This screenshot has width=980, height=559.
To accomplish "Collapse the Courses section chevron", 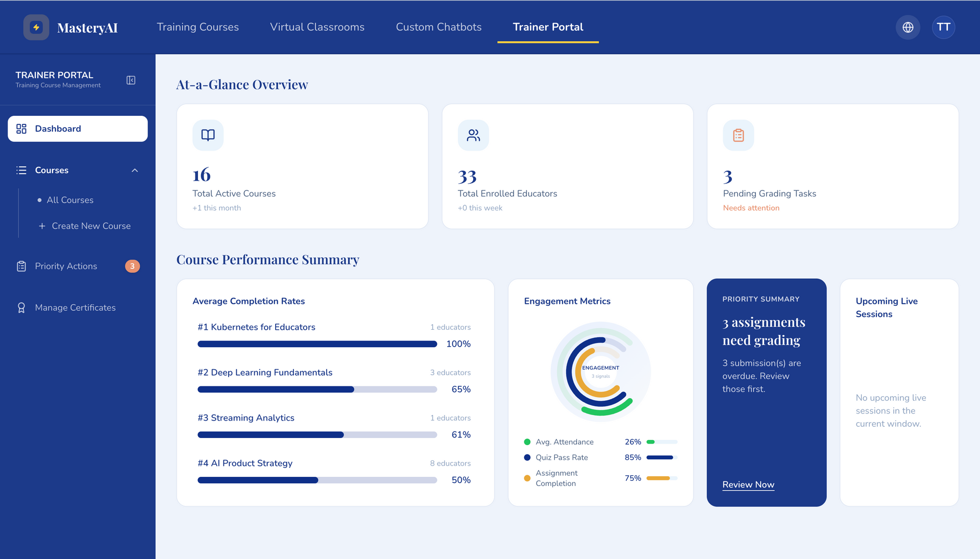I will [x=135, y=171].
